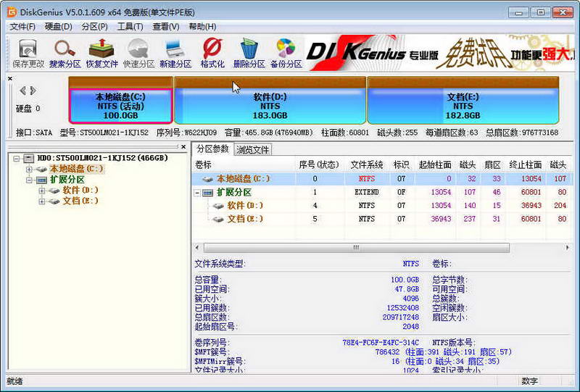Open the 帮助(H) menu
The width and height of the screenshot is (580, 392).
click(202, 27)
